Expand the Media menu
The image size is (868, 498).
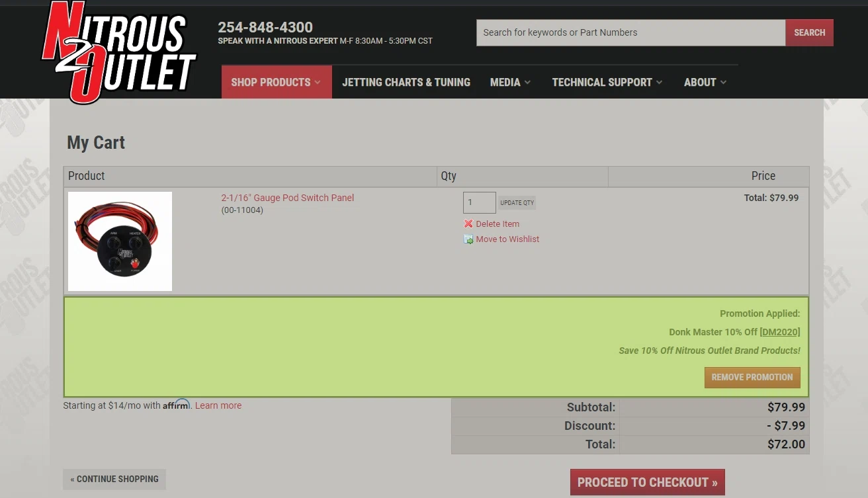pos(510,82)
